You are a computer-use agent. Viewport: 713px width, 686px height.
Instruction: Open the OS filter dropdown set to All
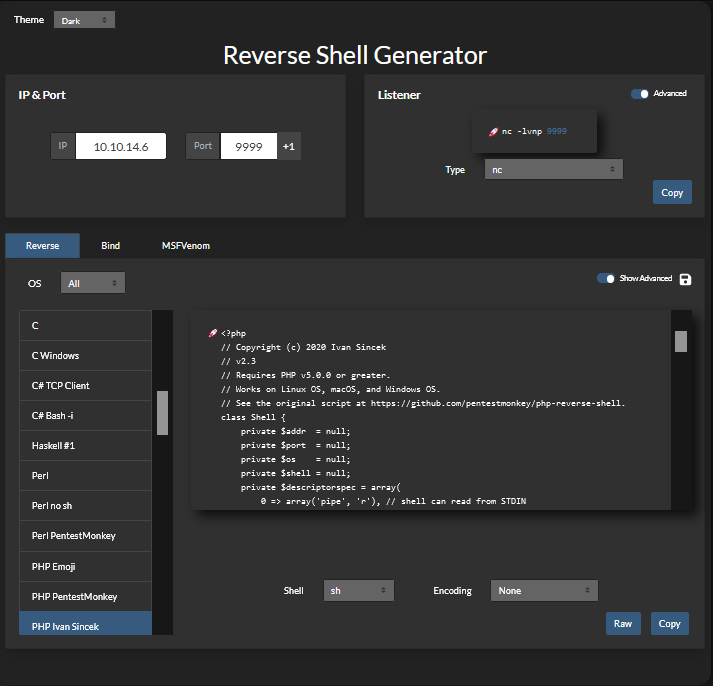point(93,283)
